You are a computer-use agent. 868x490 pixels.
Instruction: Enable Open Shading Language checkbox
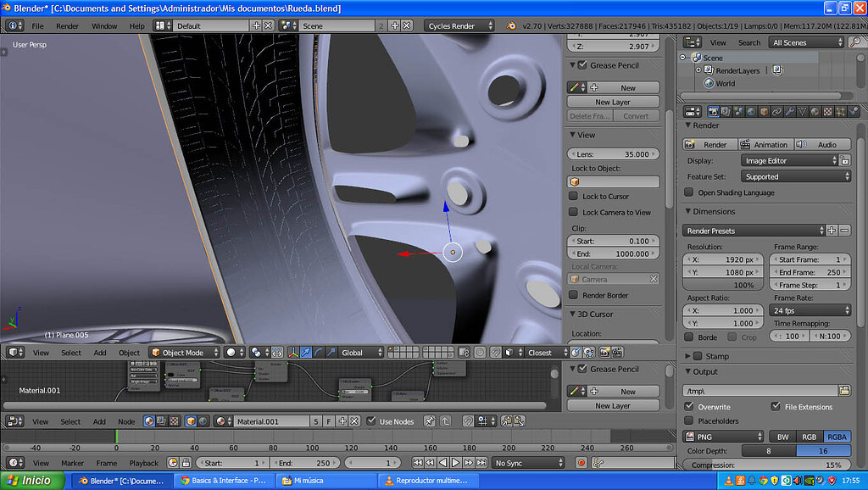coord(688,192)
